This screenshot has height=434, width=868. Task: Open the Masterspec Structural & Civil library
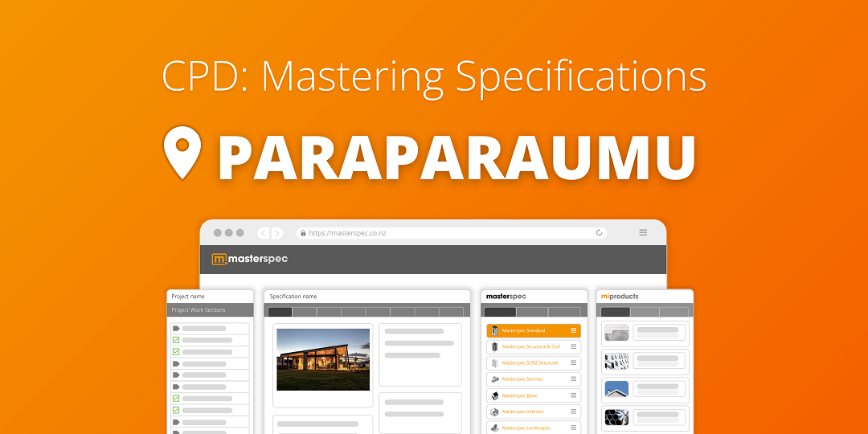click(534, 346)
